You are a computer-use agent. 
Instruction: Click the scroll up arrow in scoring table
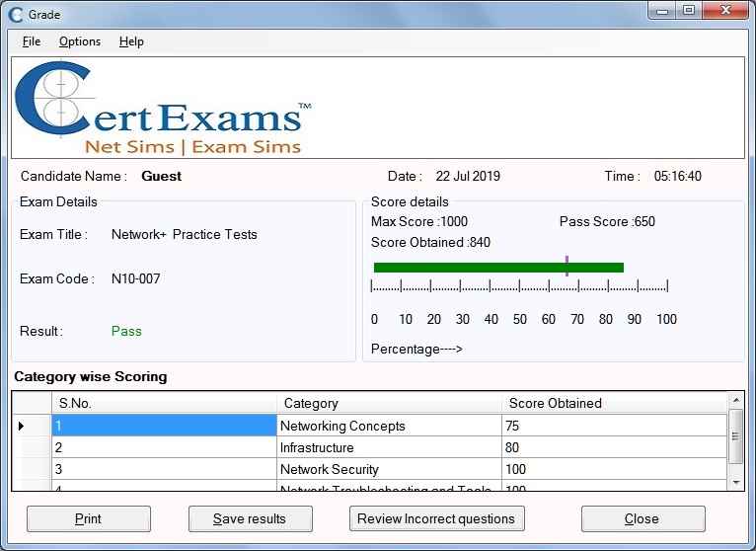pos(735,400)
